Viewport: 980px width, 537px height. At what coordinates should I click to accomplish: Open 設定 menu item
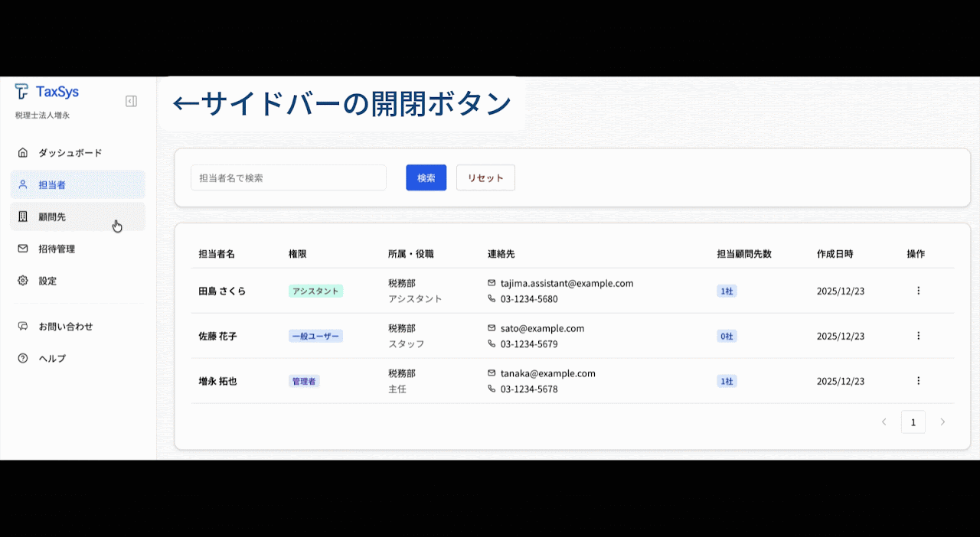pyautogui.click(x=77, y=282)
